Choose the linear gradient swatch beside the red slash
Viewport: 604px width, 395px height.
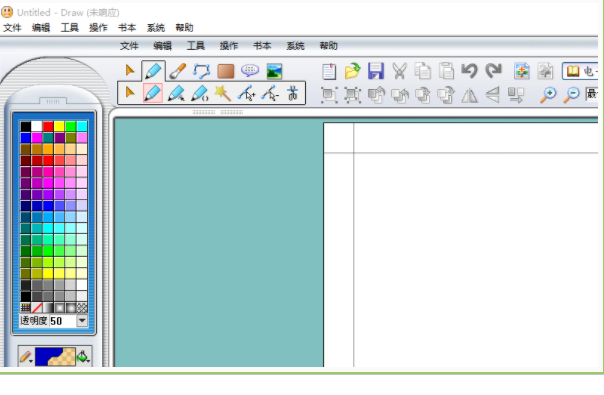coord(48,308)
